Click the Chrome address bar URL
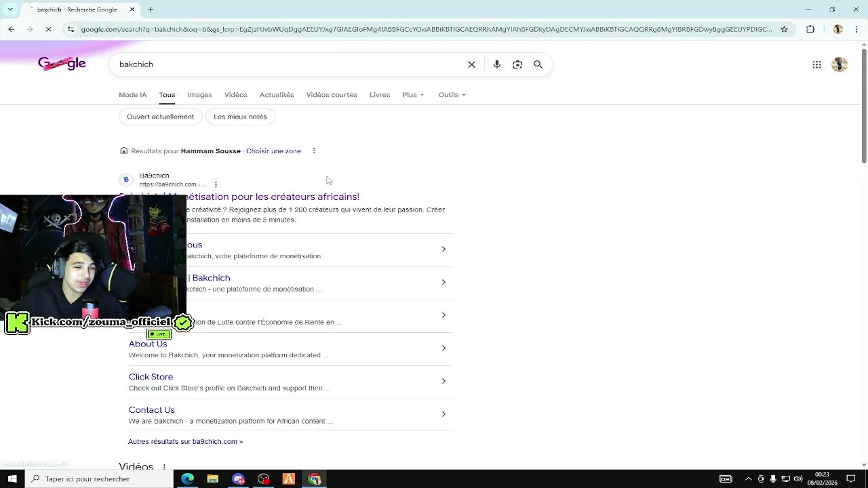The width and height of the screenshot is (868, 488). [x=426, y=29]
